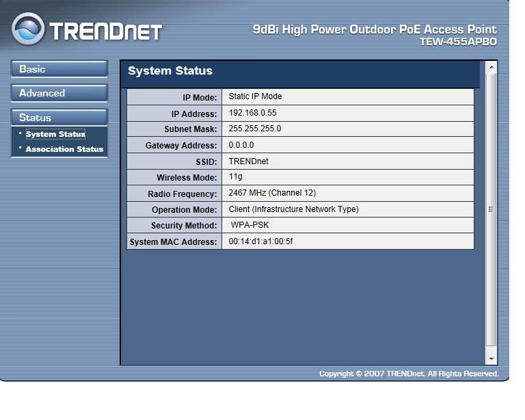Open the Status menu section
The width and height of the screenshot is (525, 420).
pyautogui.click(x=59, y=118)
